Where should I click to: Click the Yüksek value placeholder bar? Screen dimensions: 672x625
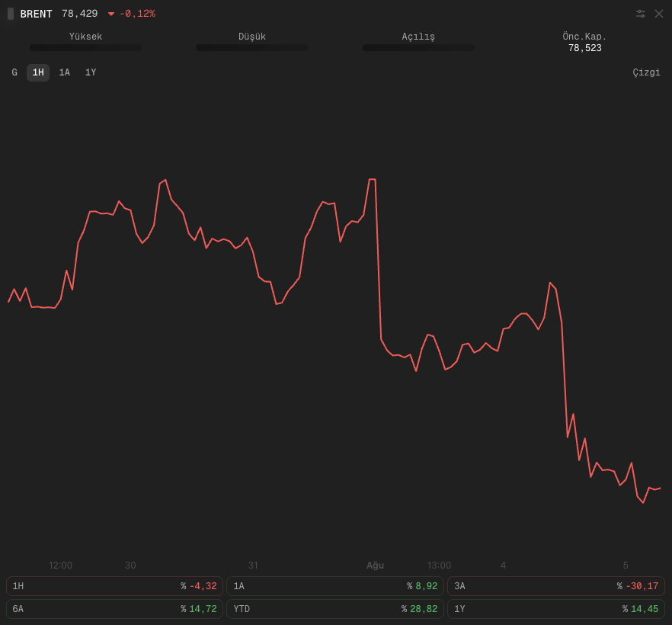coord(85,47)
